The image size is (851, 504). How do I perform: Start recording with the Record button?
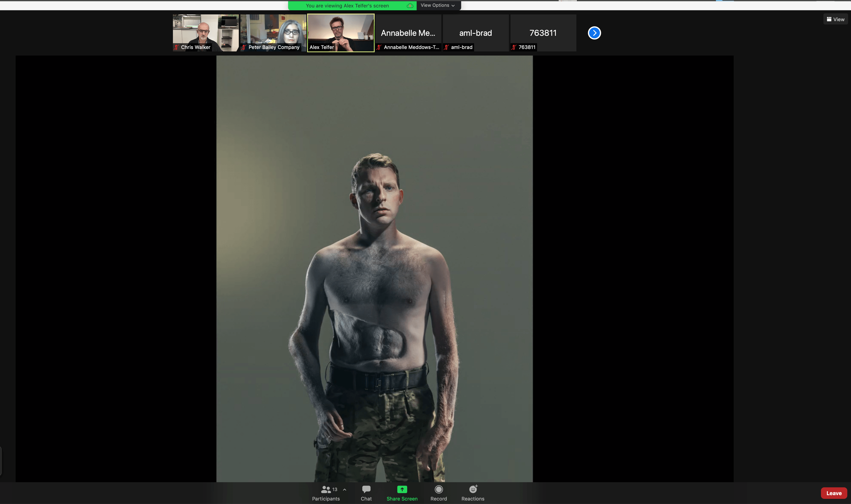tap(439, 493)
